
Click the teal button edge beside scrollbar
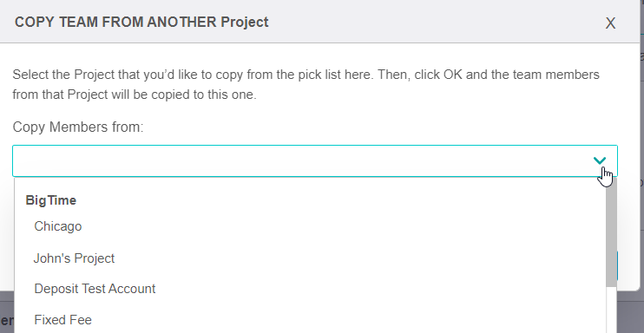tap(617, 266)
